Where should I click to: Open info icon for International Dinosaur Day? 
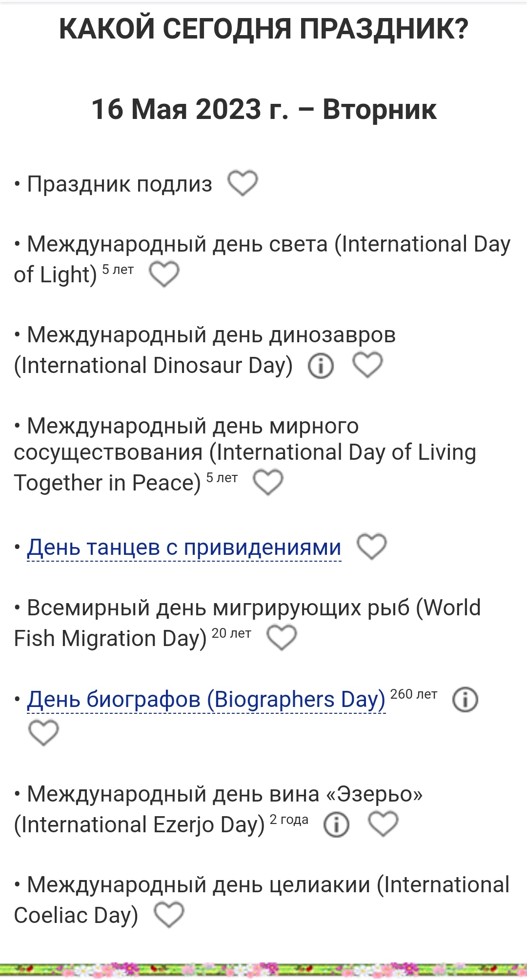pyautogui.click(x=321, y=366)
